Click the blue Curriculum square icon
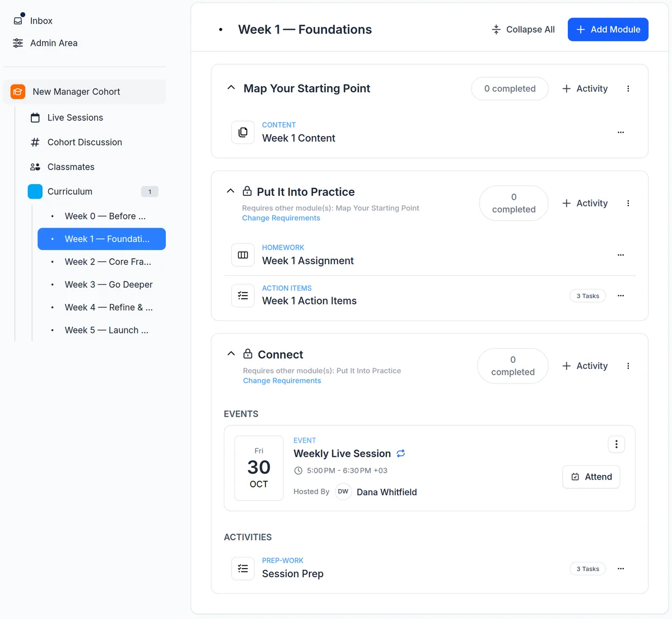Viewport: 672px width, 619px height. [x=35, y=191]
